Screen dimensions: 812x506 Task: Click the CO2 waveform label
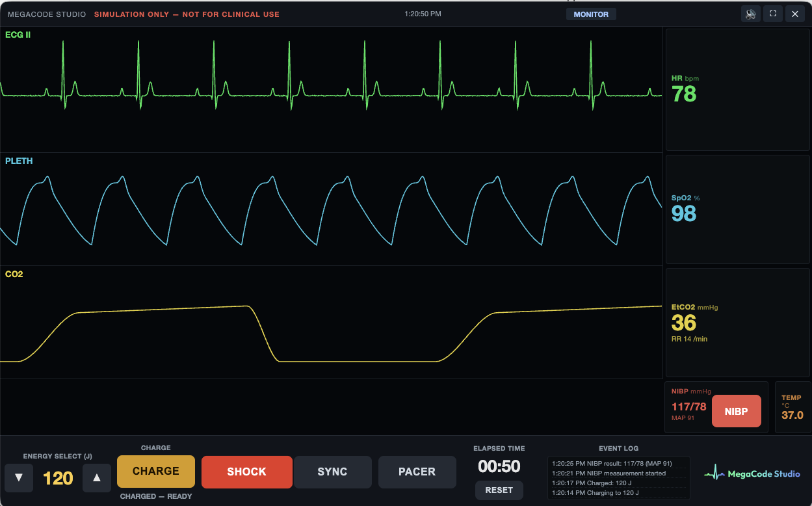pyautogui.click(x=14, y=274)
